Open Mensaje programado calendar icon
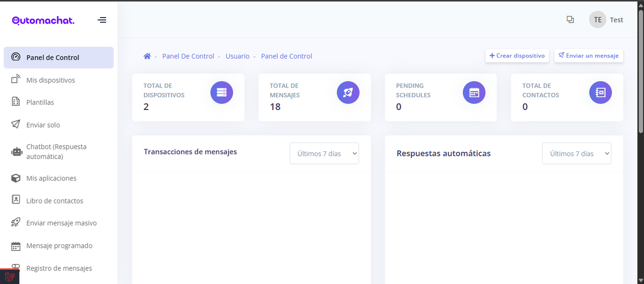The height and width of the screenshot is (284, 644). point(16,246)
